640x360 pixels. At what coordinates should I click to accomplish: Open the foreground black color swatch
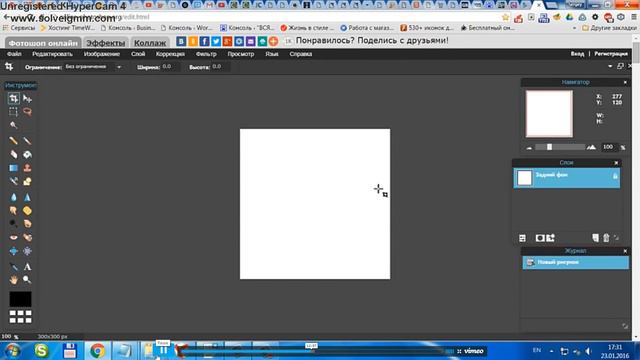(x=20, y=299)
